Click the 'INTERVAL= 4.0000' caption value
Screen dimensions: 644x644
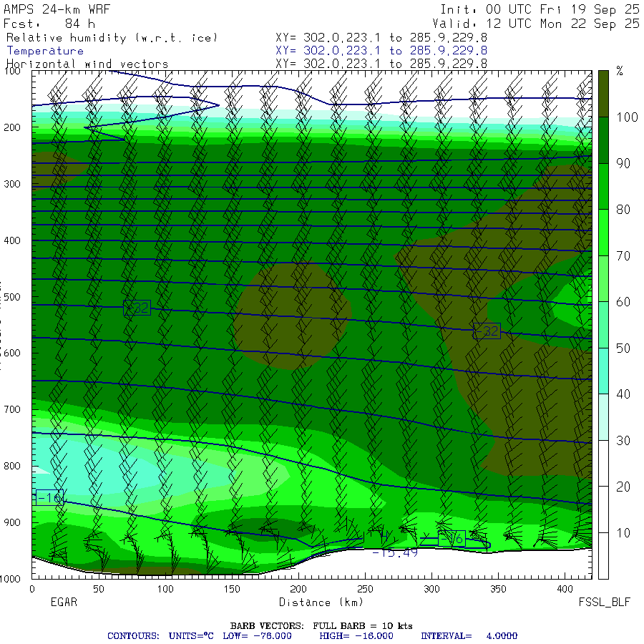coord(469,636)
